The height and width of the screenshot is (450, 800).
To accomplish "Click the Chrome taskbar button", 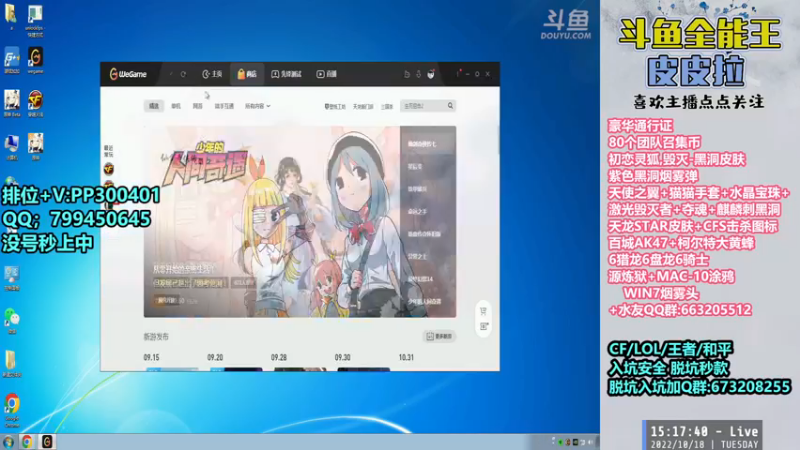I will coord(27,442).
